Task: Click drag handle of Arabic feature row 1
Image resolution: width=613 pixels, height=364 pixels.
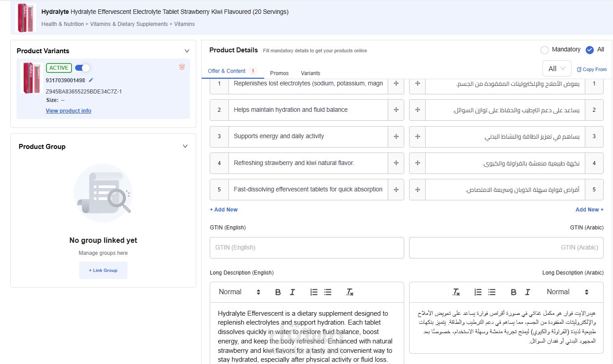Action: click(418, 84)
